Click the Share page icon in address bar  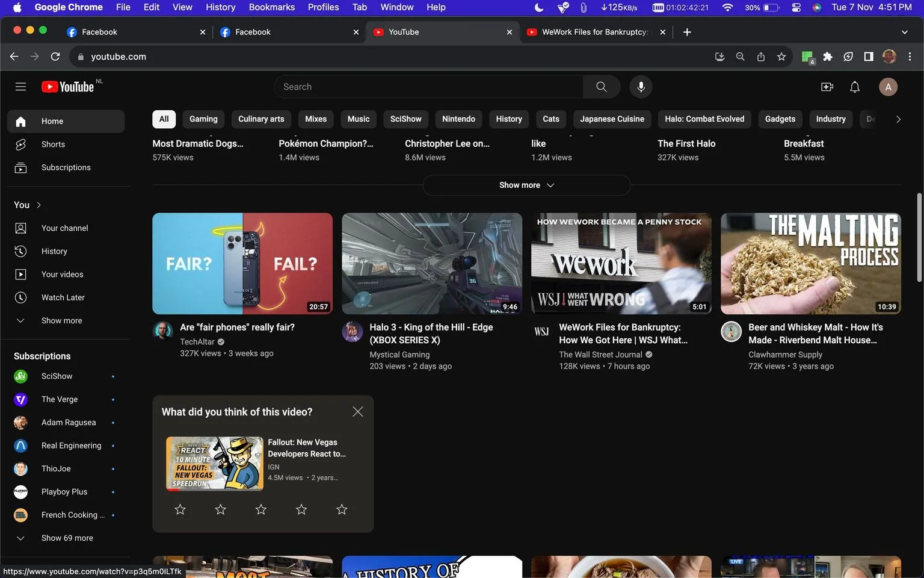pos(761,57)
